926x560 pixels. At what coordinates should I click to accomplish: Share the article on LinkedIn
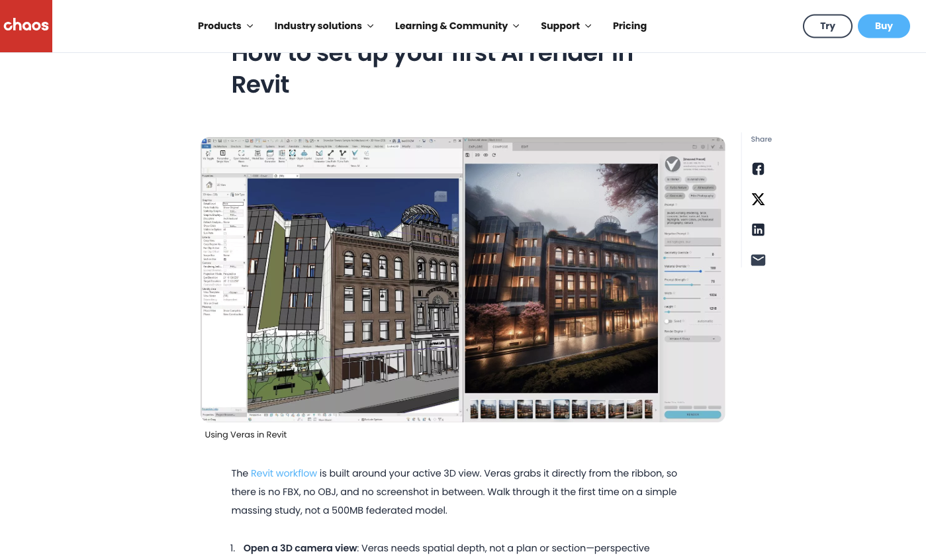click(758, 230)
